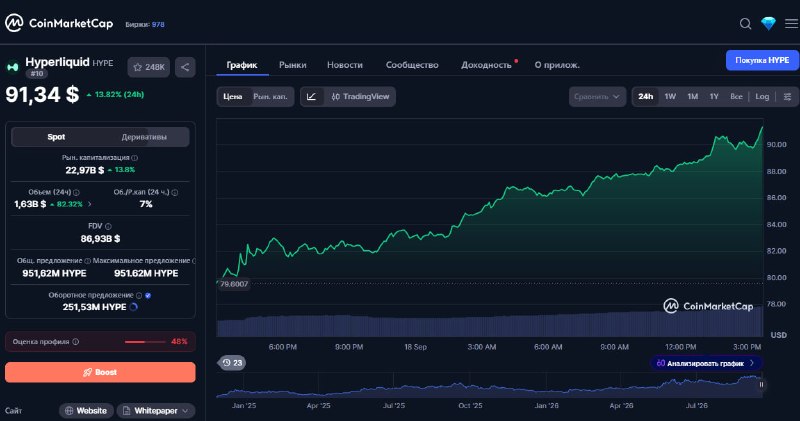Open the search magnifier icon

[745, 24]
